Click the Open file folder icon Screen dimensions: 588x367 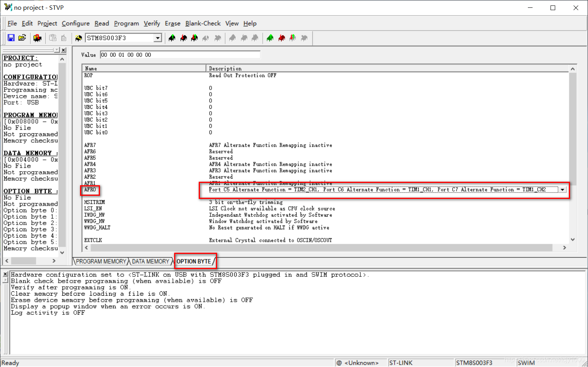pyautogui.click(x=22, y=38)
